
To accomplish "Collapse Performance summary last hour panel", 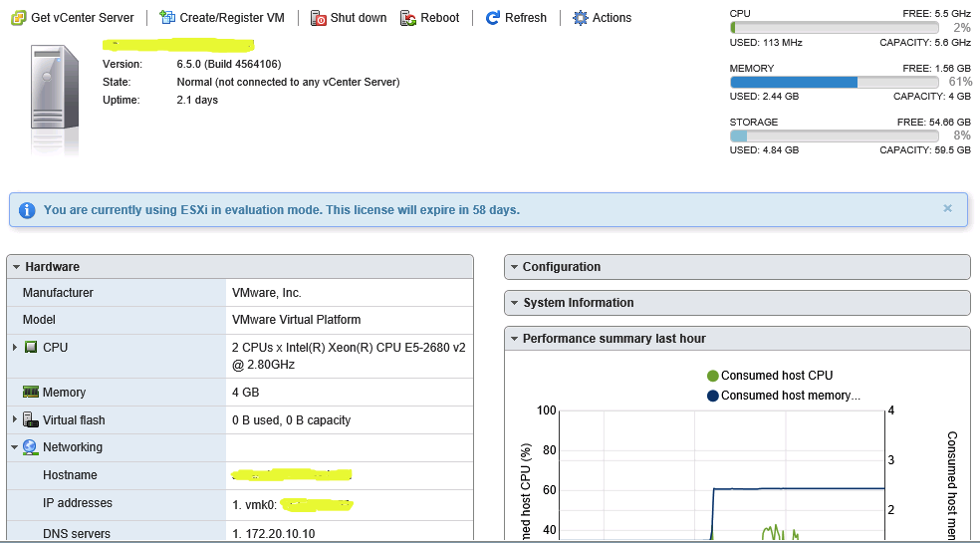I will (x=514, y=339).
